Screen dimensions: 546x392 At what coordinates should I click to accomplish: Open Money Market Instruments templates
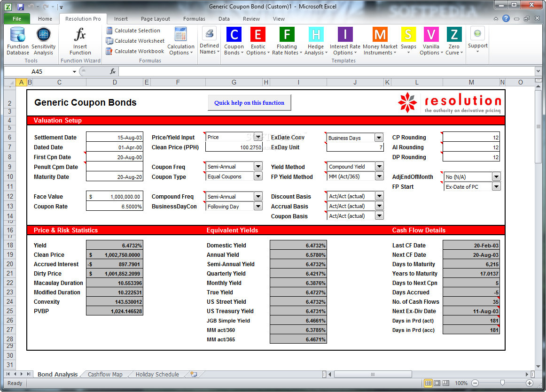[x=380, y=41]
